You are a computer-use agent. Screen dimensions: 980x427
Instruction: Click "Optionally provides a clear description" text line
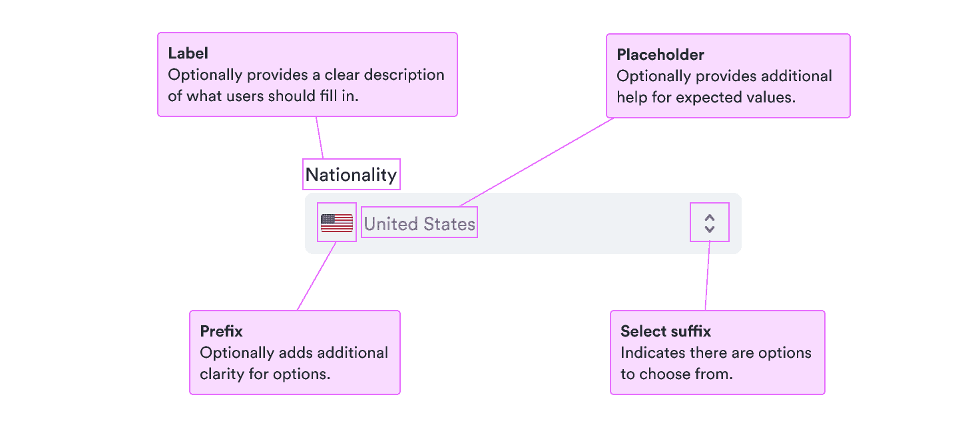point(306,74)
